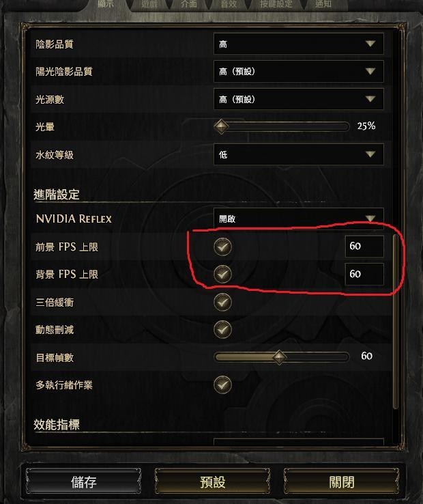
Task: Switch to the 音效 tab
Action: point(229,5)
